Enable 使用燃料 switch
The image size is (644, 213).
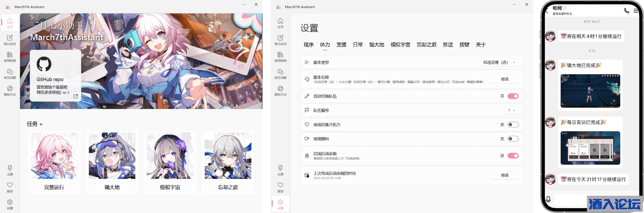[x=513, y=139]
